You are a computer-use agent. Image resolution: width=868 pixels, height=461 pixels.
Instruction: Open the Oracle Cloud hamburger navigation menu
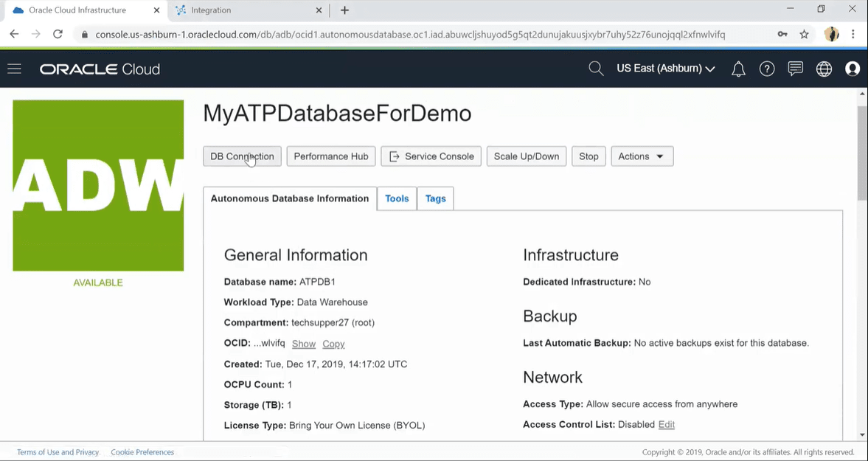pyautogui.click(x=15, y=69)
